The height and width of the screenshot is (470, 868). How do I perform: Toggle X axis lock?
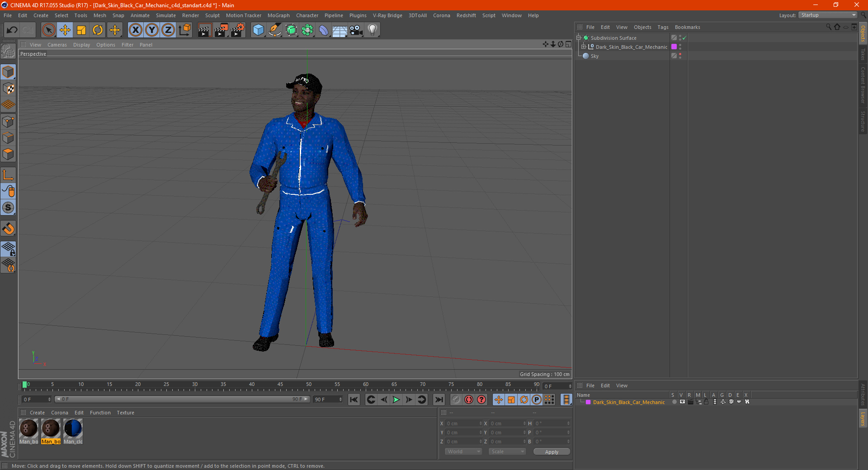click(135, 30)
